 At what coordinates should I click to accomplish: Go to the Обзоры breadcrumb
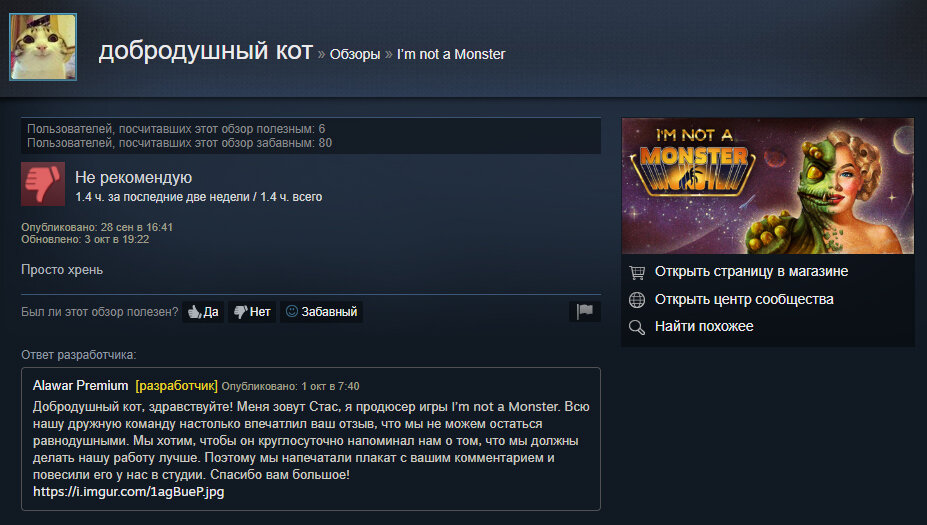coord(355,54)
